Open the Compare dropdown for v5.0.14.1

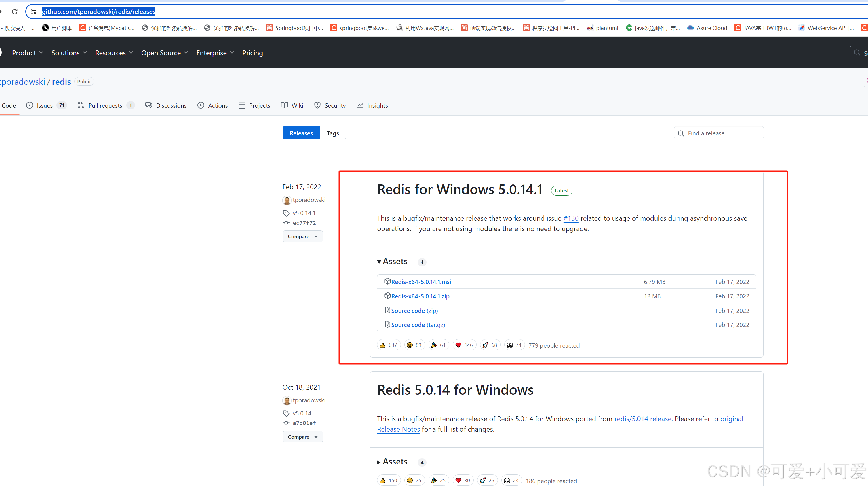[x=302, y=236]
